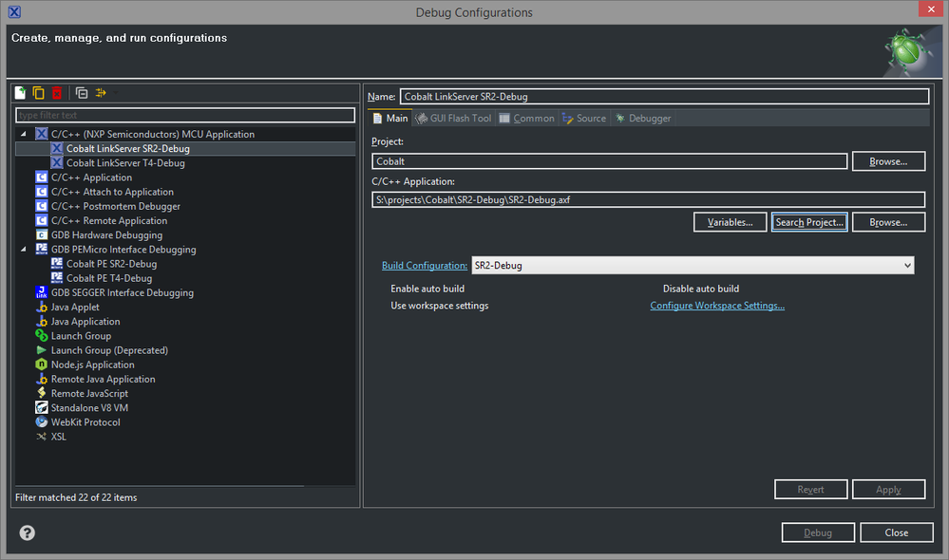Click the green Launch Group icon
The width and height of the screenshot is (949, 560).
point(41,336)
